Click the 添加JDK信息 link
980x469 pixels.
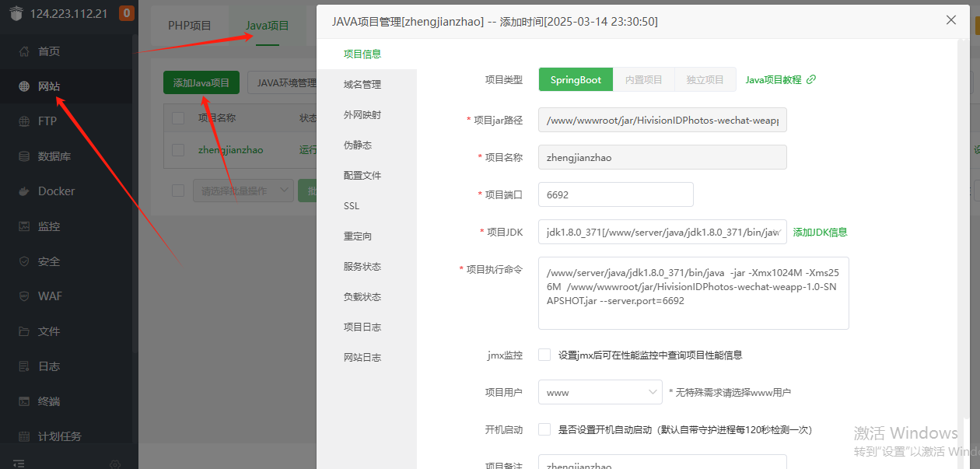point(820,232)
